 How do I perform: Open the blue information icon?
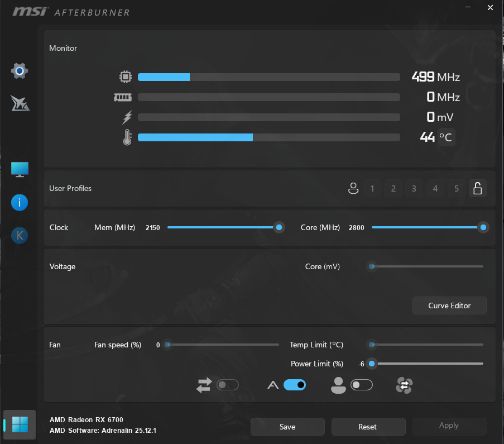pyautogui.click(x=20, y=203)
